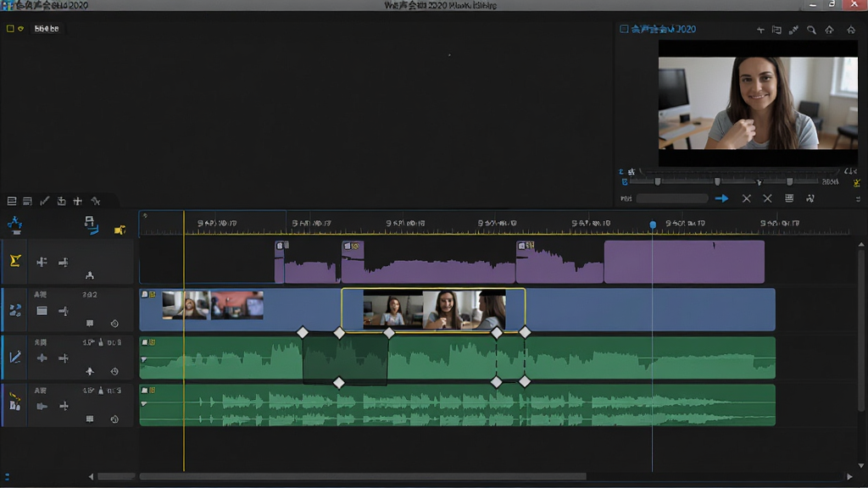The image size is (868, 488).
Task: Expand the disclosure triangle on first green audio track
Action: pyautogui.click(x=144, y=359)
